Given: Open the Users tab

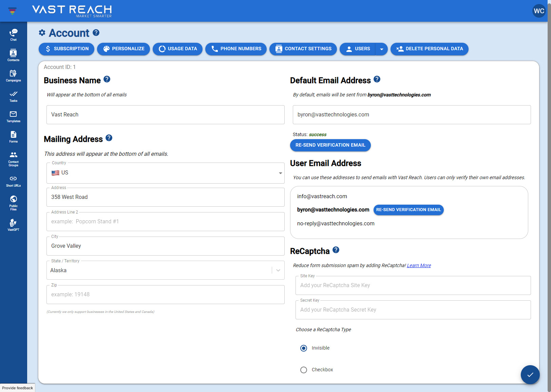Looking at the screenshot, I should point(358,49).
